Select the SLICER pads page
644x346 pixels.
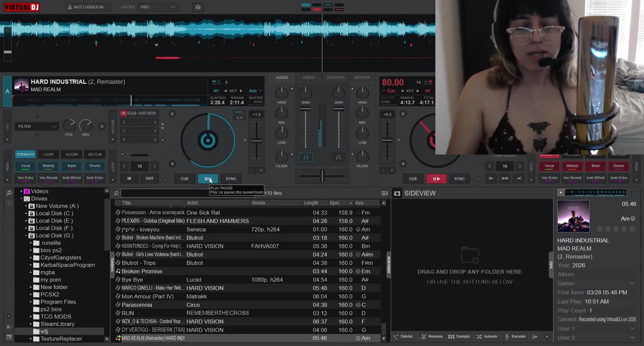point(72,154)
